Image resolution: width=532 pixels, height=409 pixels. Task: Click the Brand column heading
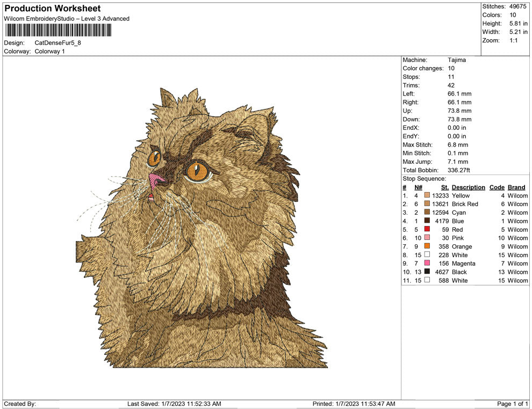pos(516,187)
